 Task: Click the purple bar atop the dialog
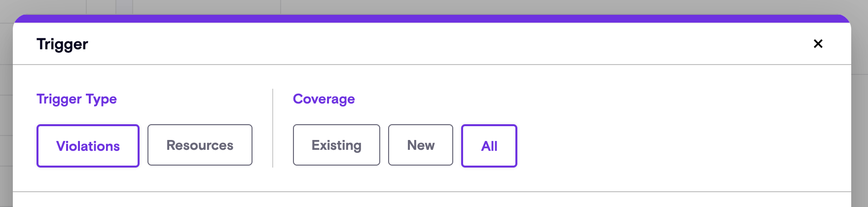[x=432, y=19]
